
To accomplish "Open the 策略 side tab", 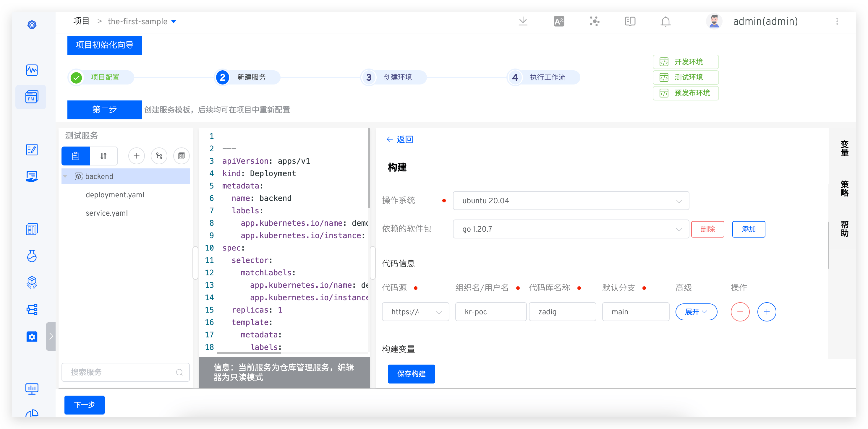I will (x=844, y=188).
